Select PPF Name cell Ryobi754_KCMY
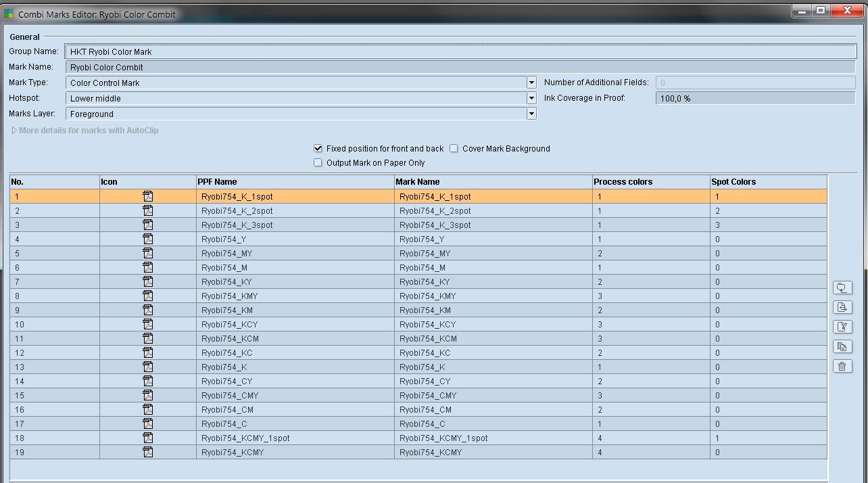 (x=295, y=452)
